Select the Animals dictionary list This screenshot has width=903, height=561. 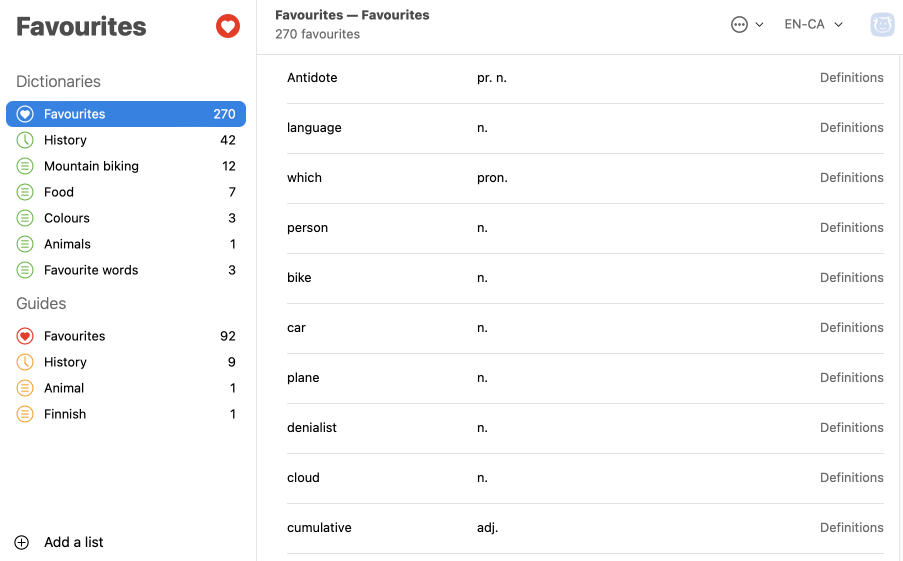[126, 244]
